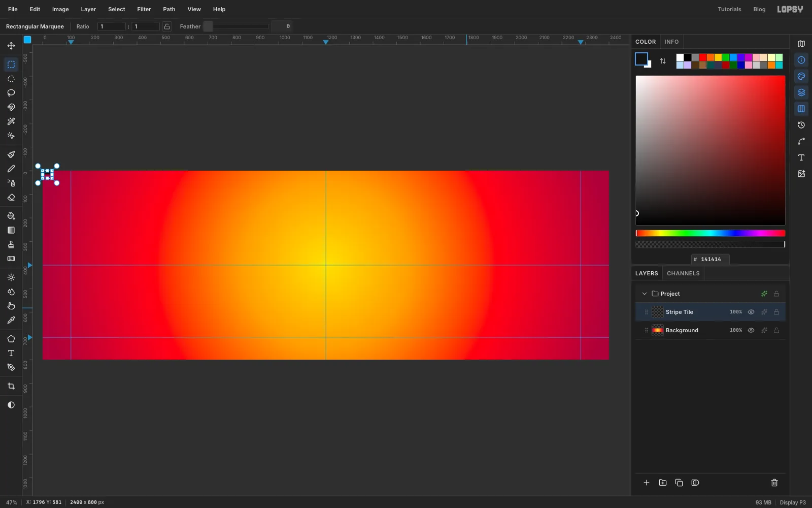Choose the Hand pan tool
This screenshot has height=508, width=812.
click(x=11, y=306)
